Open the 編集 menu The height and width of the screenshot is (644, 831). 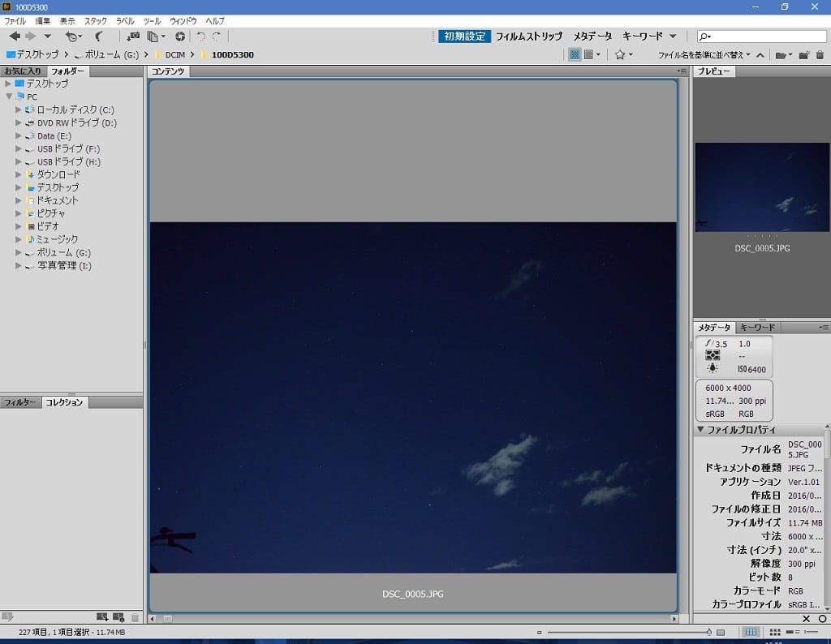point(42,20)
